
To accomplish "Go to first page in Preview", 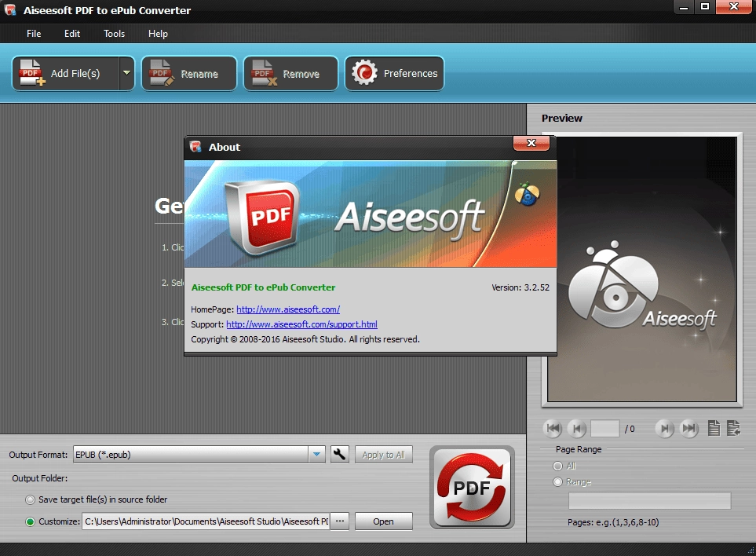I will point(553,428).
